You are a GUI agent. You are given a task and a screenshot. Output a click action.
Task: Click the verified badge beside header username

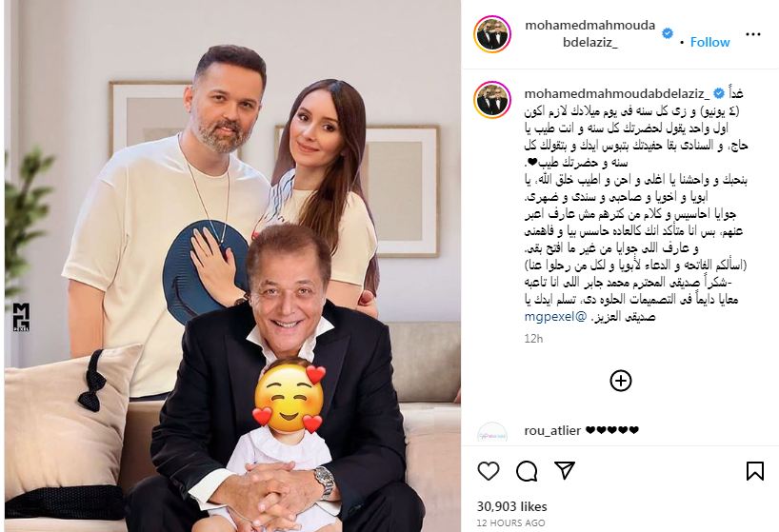click(x=668, y=33)
